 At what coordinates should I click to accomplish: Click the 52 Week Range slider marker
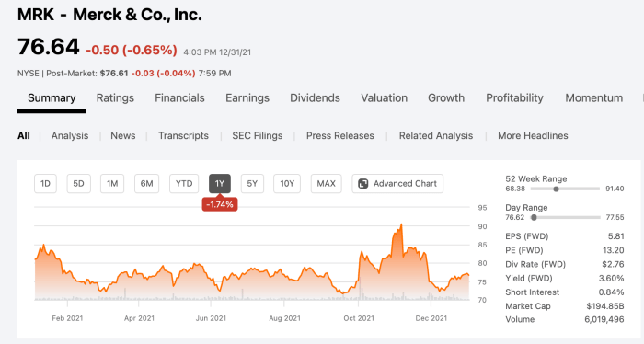tap(556, 189)
